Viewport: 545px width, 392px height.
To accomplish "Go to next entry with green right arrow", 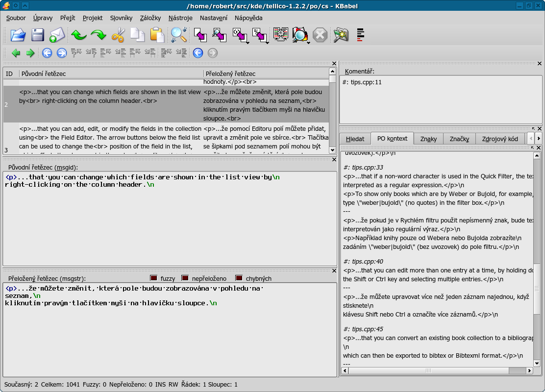I will tap(30, 53).
